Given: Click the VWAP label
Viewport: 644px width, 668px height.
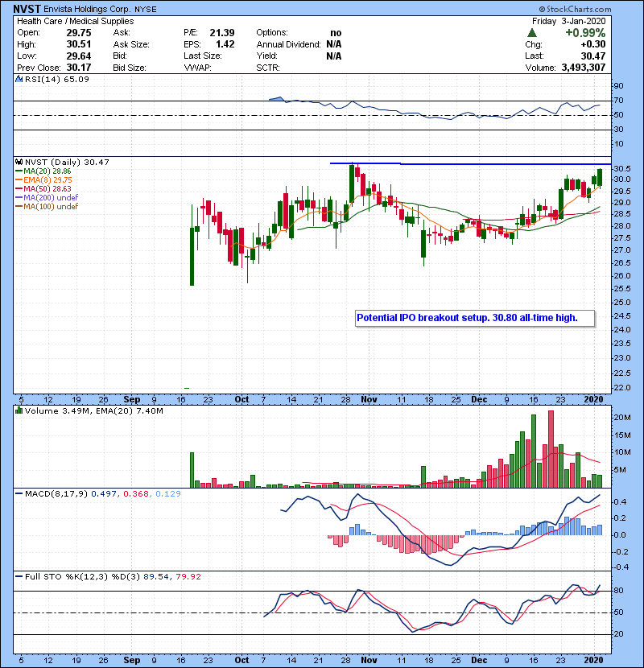Looking at the screenshot, I should (197, 68).
